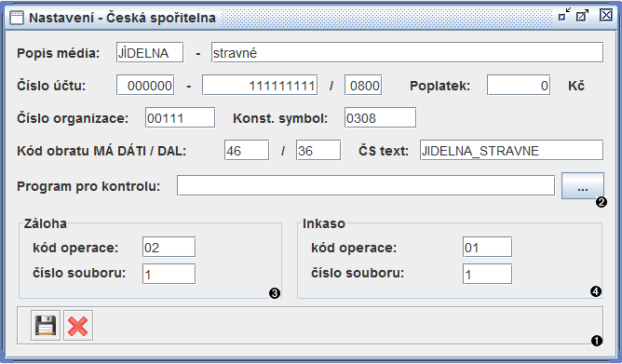Click the Konst. symbol label

click(x=280, y=118)
